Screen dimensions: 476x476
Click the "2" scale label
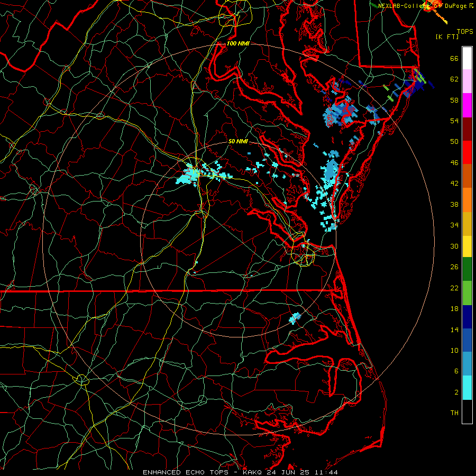click(456, 392)
